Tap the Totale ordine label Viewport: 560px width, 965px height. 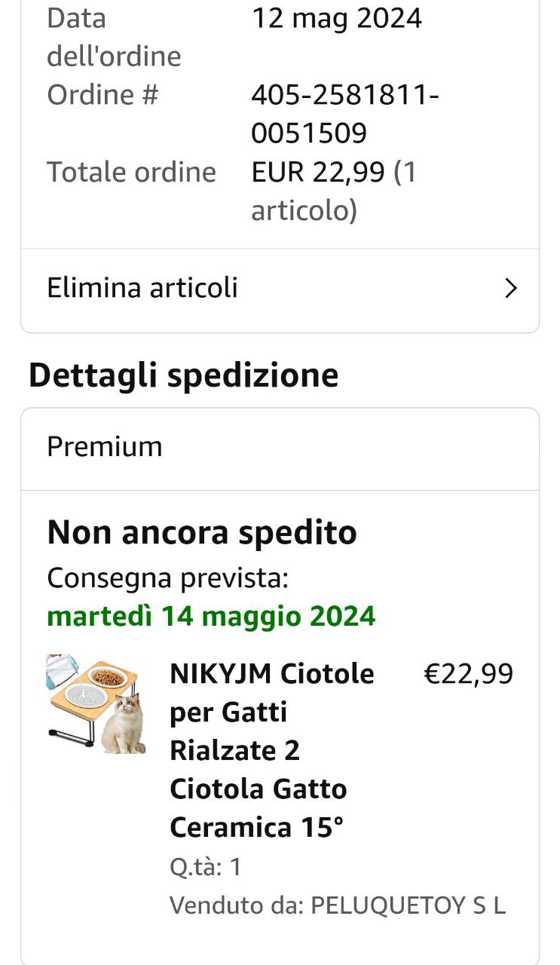pos(131,173)
